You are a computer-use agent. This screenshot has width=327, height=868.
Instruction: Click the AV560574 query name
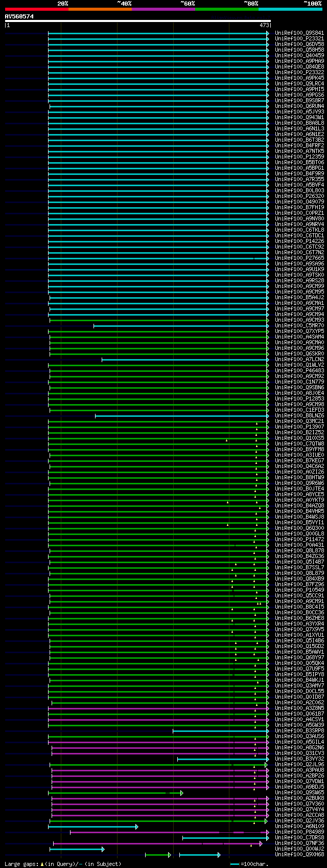[x=19, y=16]
